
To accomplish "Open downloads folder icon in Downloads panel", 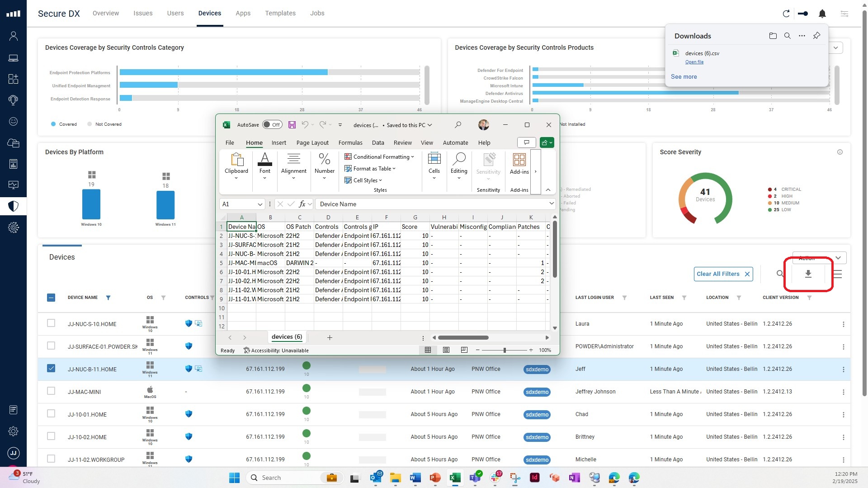I will (x=773, y=36).
